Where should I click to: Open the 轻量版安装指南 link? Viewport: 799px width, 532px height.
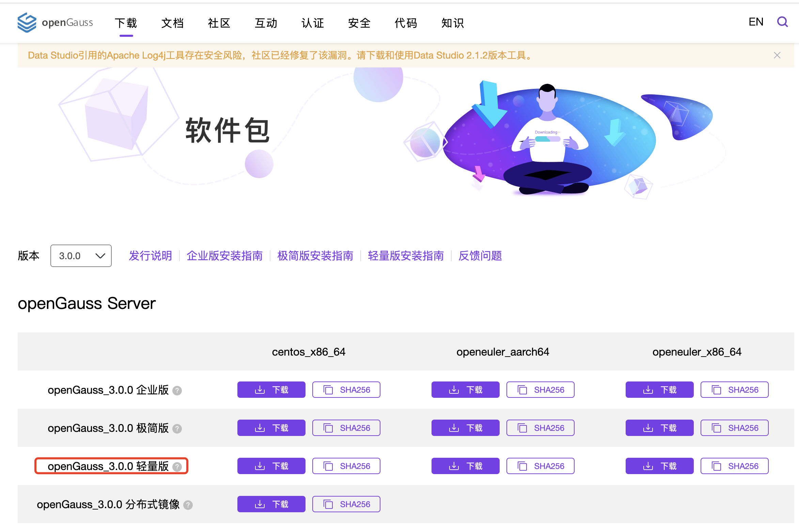click(x=406, y=256)
